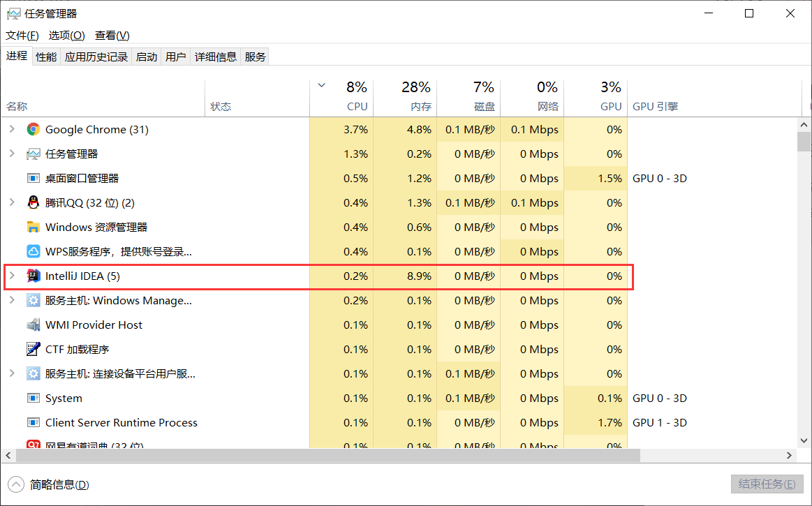The image size is (812, 506).
Task: Click the 任务管理器 process row icon
Action: [x=33, y=154]
